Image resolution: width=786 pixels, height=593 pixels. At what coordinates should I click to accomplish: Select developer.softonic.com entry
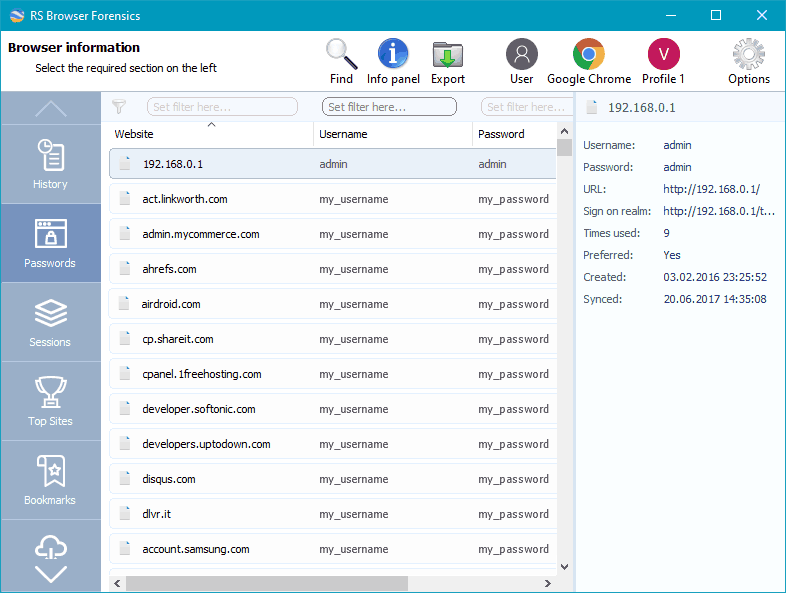tap(333, 409)
